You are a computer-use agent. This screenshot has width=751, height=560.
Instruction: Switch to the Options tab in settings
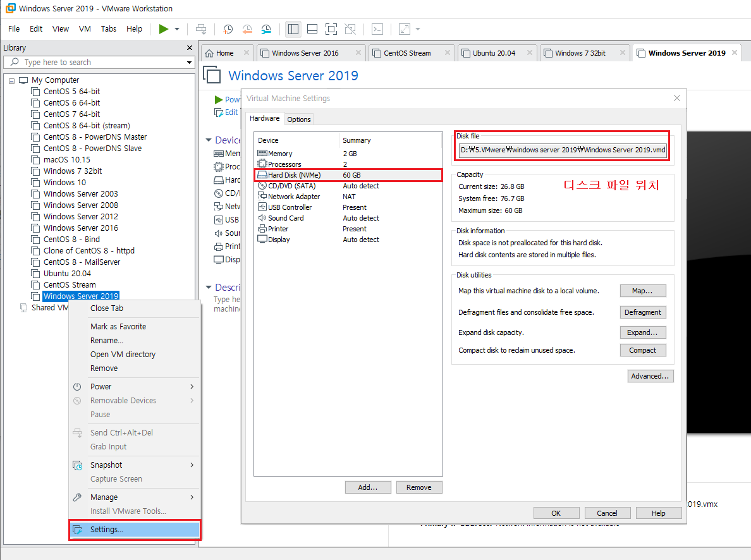299,119
